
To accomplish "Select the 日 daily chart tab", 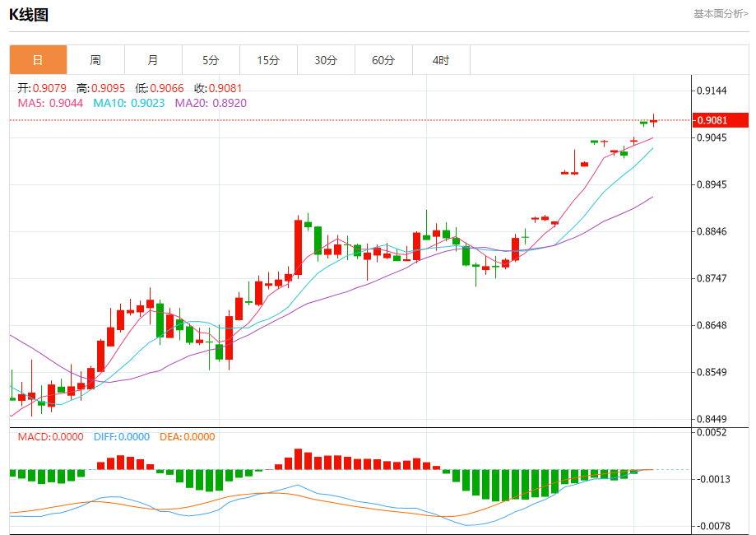I will click(x=38, y=60).
